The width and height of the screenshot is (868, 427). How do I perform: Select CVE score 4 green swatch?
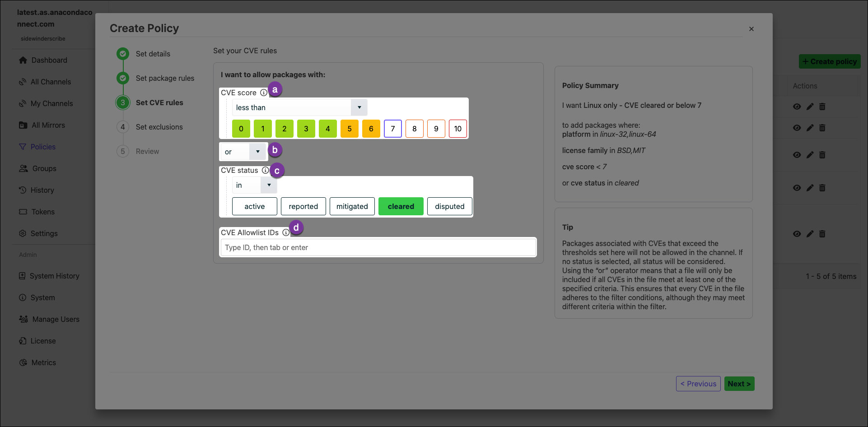coord(328,129)
